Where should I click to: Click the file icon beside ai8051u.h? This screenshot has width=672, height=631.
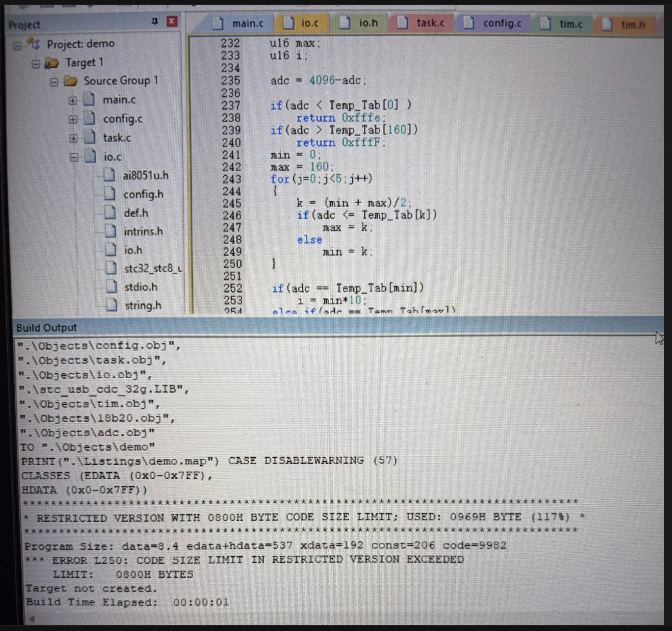click(x=109, y=175)
